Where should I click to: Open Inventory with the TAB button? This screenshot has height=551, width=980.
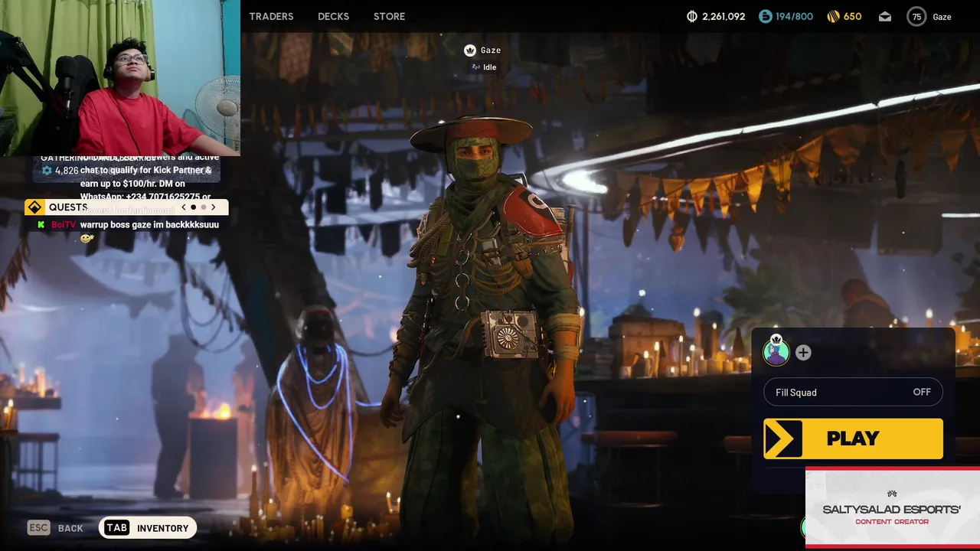[148, 528]
